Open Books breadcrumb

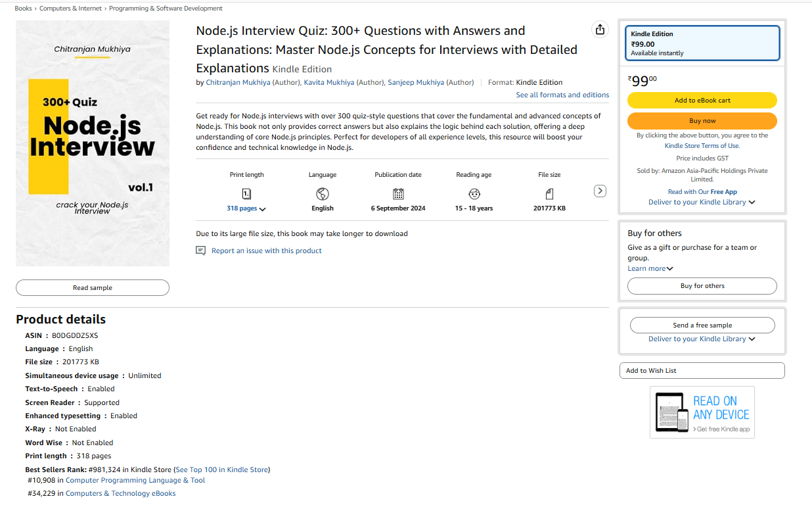pyautogui.click(x=23, y=9)
